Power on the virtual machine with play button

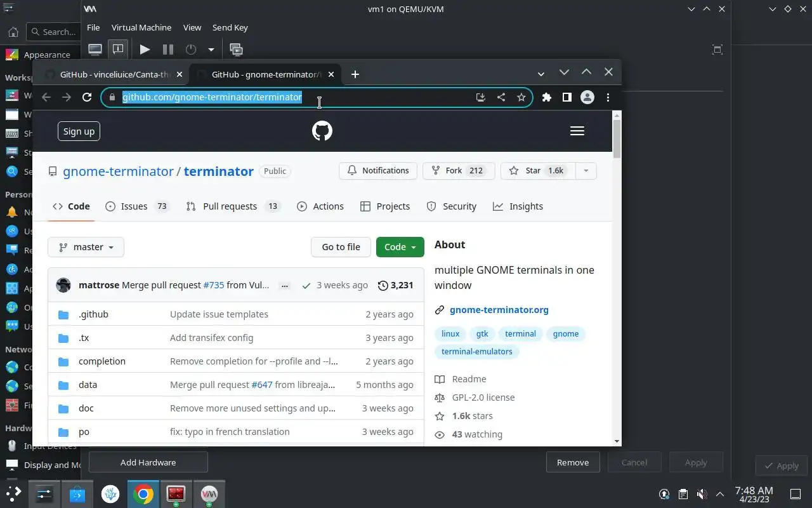[x=145, y=49]
